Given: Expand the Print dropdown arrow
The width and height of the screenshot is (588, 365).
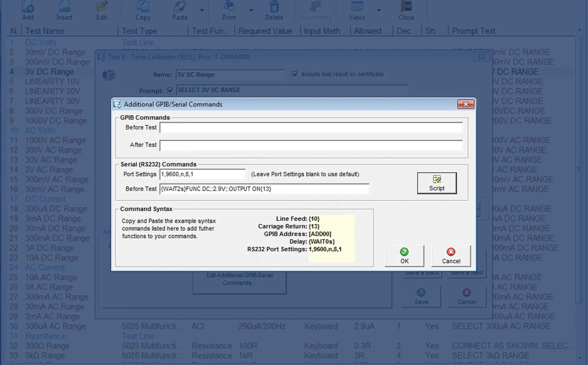Looking at the screenshot, I should point(251,10).
